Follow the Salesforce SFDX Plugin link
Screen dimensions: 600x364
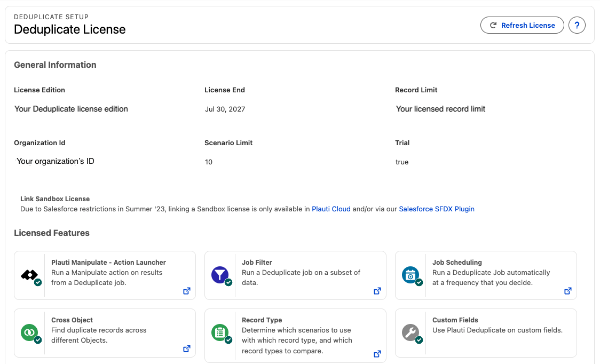(437, 209)
